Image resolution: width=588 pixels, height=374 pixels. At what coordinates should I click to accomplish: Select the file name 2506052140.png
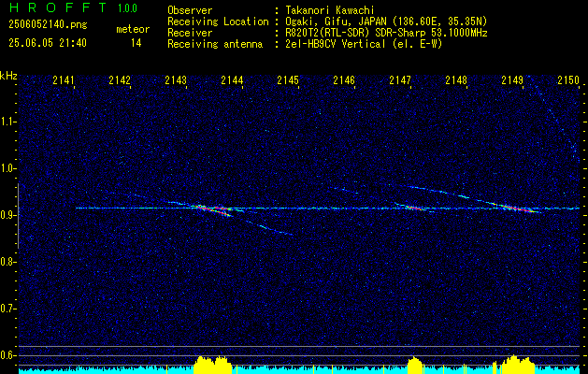pos(48,25)
